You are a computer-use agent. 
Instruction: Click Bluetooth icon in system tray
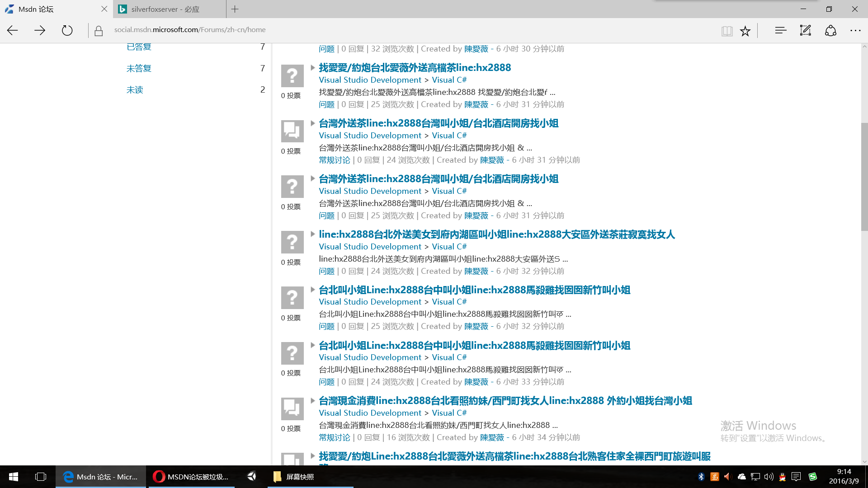[701, 477]
